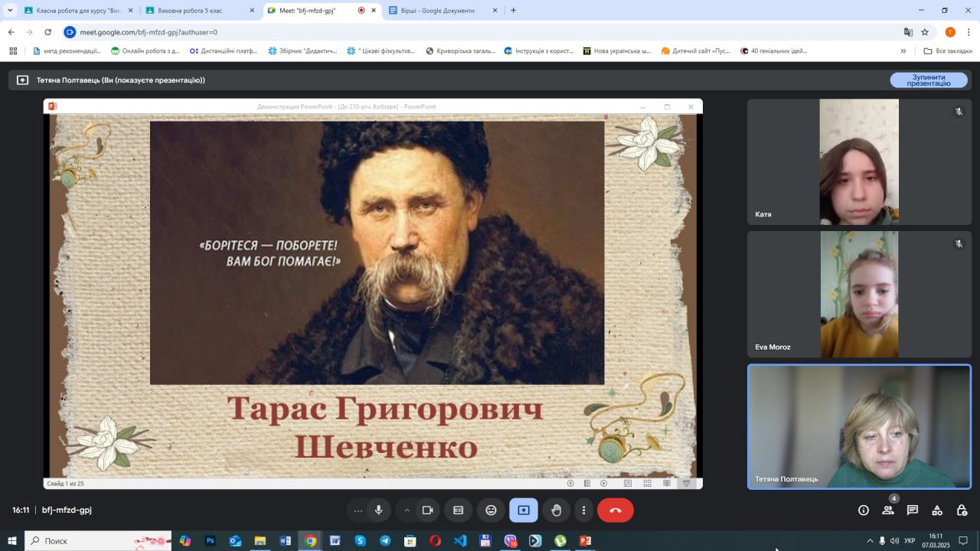Open Все закладки bookmarks folder

pyautogui.click(x=948, y=51)
